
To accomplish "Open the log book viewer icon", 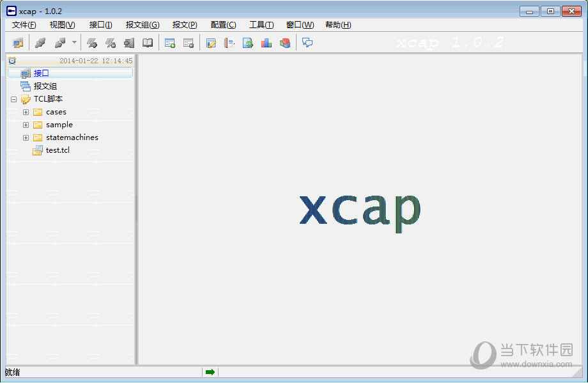I will tap(147, 42).
